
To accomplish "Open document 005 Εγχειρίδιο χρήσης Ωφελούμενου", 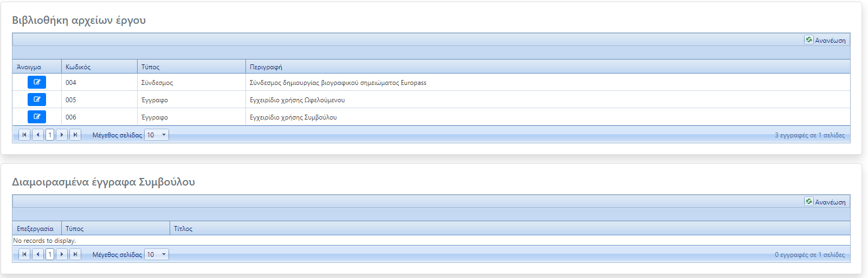I will [x=37, y=100].
